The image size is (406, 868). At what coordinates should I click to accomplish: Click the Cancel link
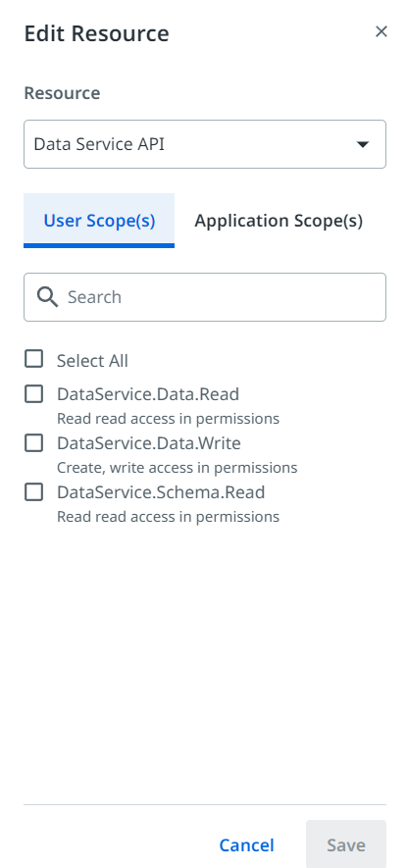247,845
